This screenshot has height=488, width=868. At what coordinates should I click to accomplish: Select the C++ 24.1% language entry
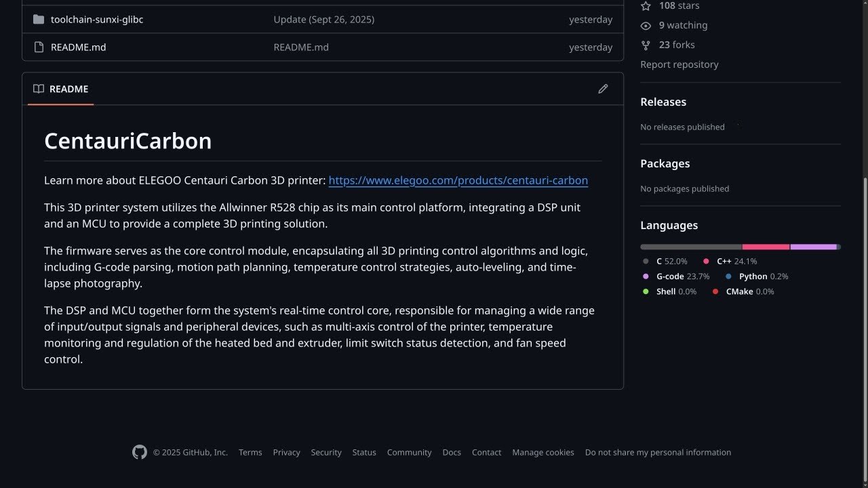pyautogui.click(x=730, y=261)
